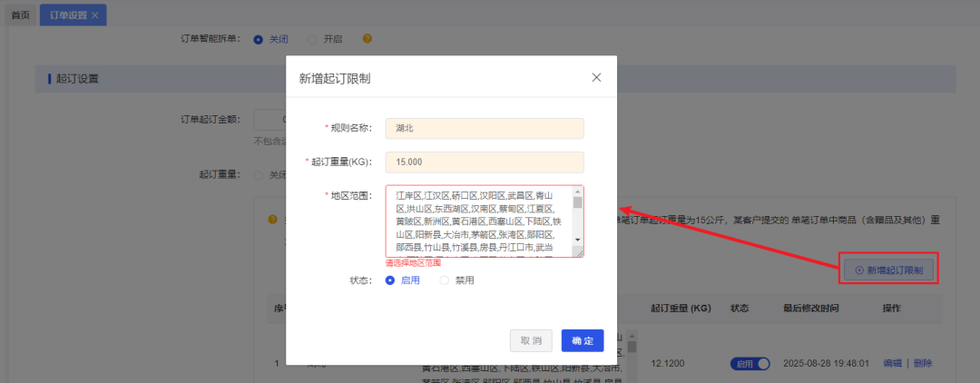Click the 规则名称 input field
The height and width of the screenshot is (383, 980).
point(484,128)
